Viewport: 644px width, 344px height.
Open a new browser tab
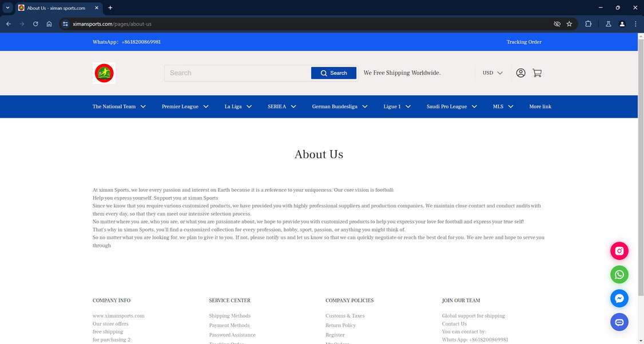[110, 8]
